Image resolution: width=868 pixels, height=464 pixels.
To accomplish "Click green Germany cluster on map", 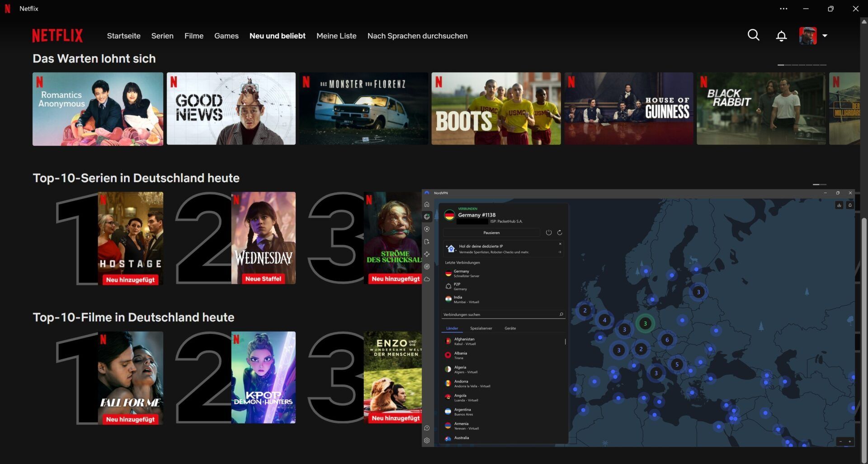I will click(645, 323).
